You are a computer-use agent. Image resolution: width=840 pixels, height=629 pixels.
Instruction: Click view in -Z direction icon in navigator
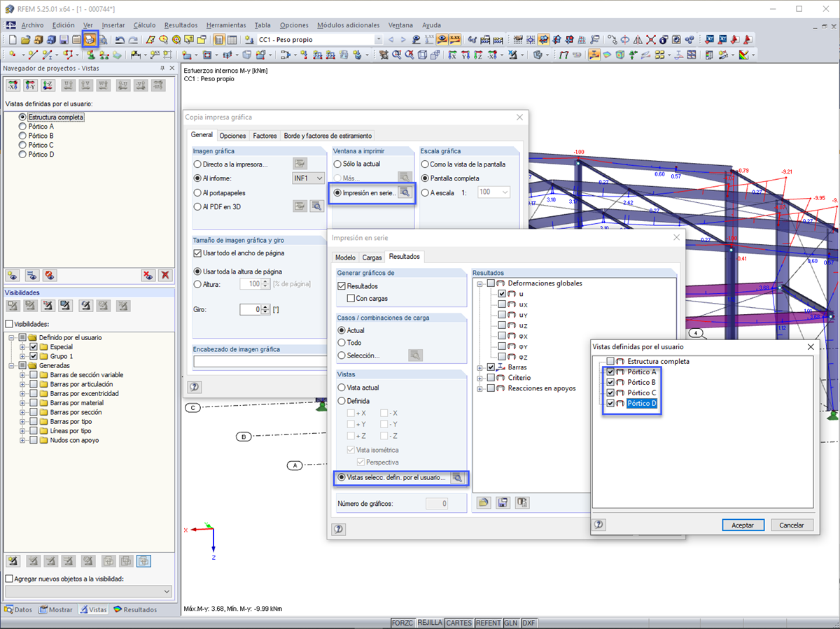pos(48,85)
